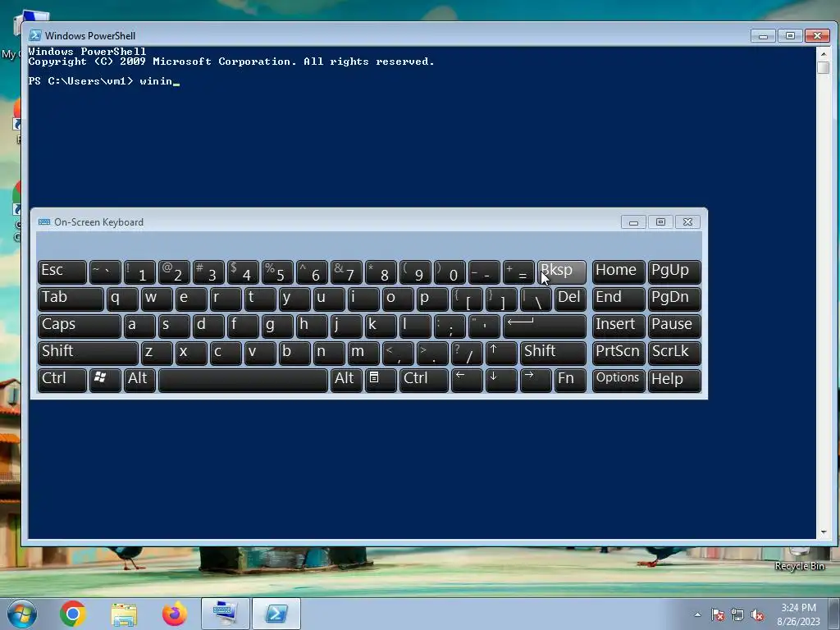This screenshot has height=630, width=840.
Task: Click the End key
Action: click(x=619, y=299)
